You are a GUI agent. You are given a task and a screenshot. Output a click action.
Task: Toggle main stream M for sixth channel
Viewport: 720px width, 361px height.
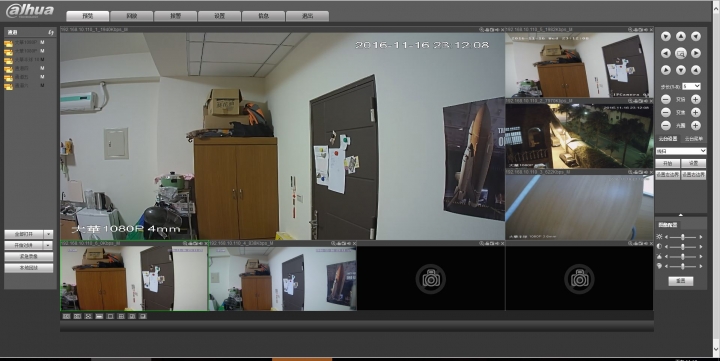pyautogui.click(x=42, y=85)
